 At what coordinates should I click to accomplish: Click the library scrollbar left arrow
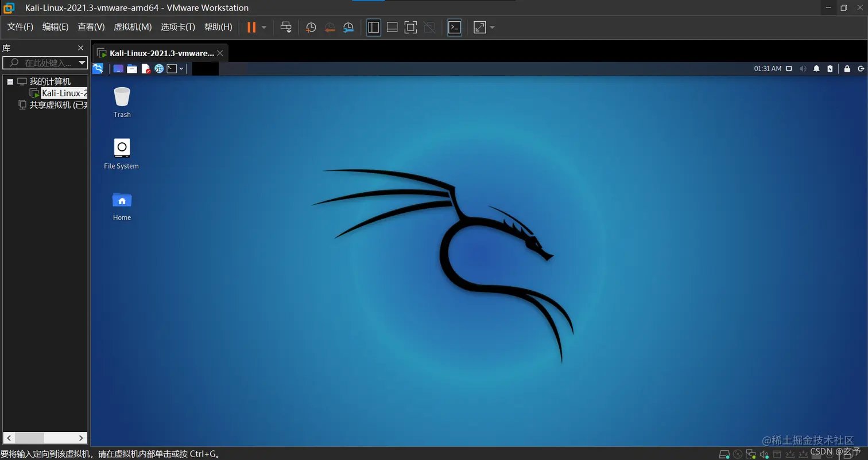pos(9,438)
